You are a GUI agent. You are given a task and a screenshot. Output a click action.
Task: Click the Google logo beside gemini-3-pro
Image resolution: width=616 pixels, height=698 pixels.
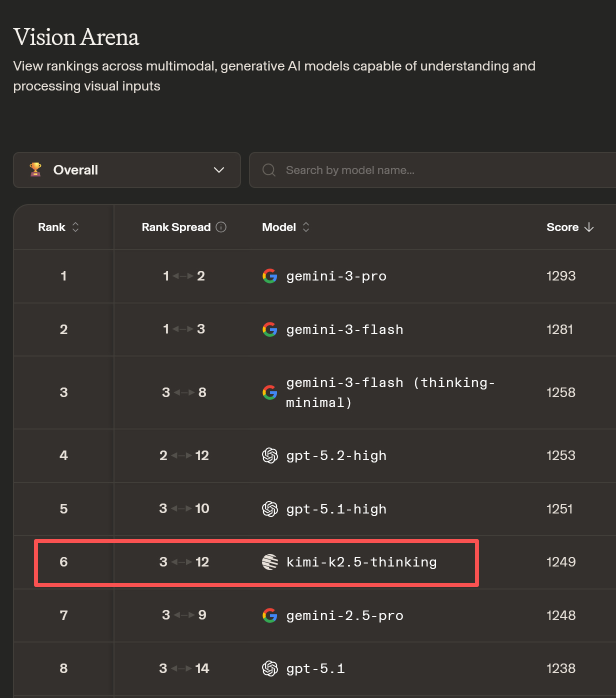point(270,276)
